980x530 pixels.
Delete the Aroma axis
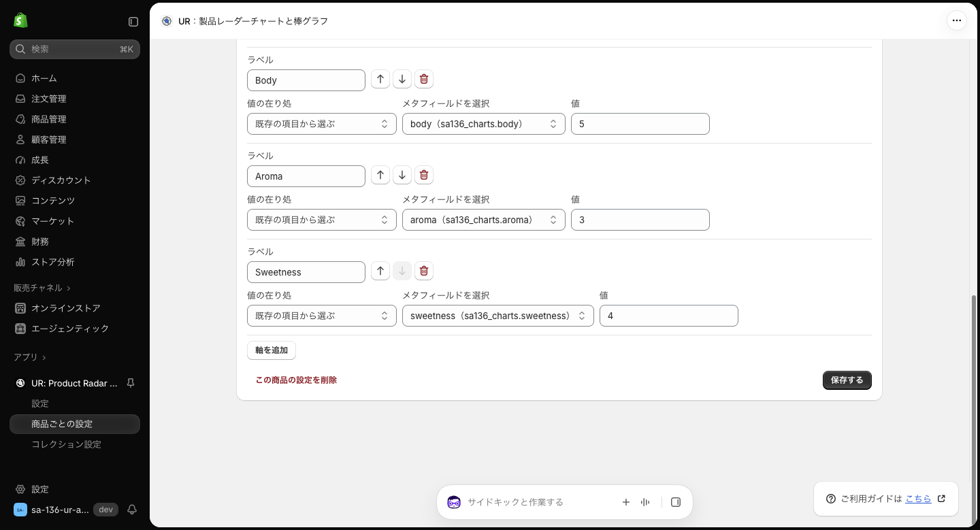point(424,176)
